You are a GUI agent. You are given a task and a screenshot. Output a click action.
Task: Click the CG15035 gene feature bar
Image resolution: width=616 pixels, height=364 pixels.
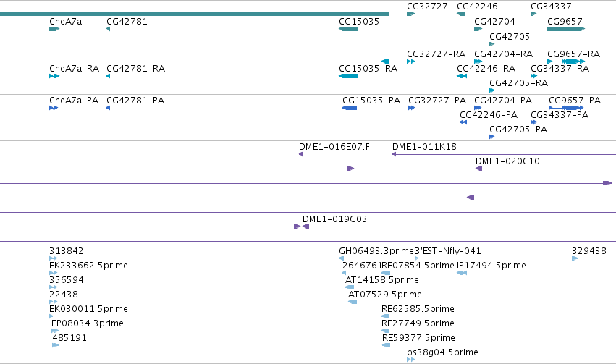(x=348, y=29)
